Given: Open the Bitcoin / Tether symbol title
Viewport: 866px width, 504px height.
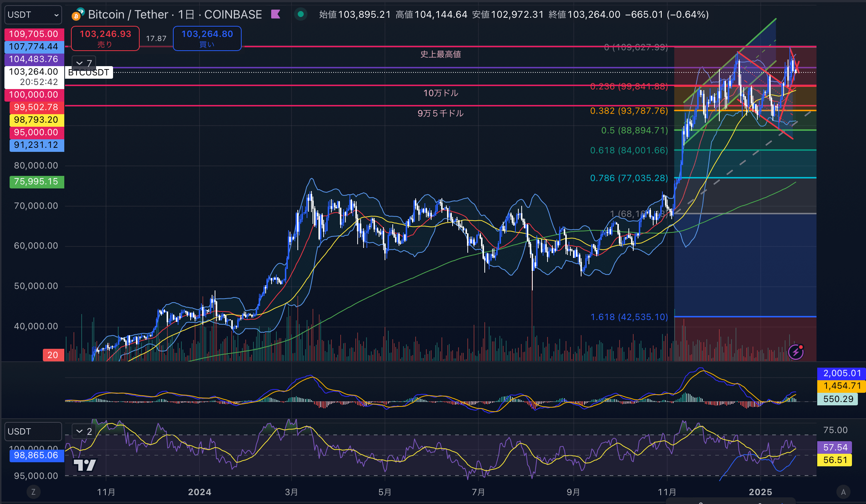Looking at the screenshot, I should 175,14.
